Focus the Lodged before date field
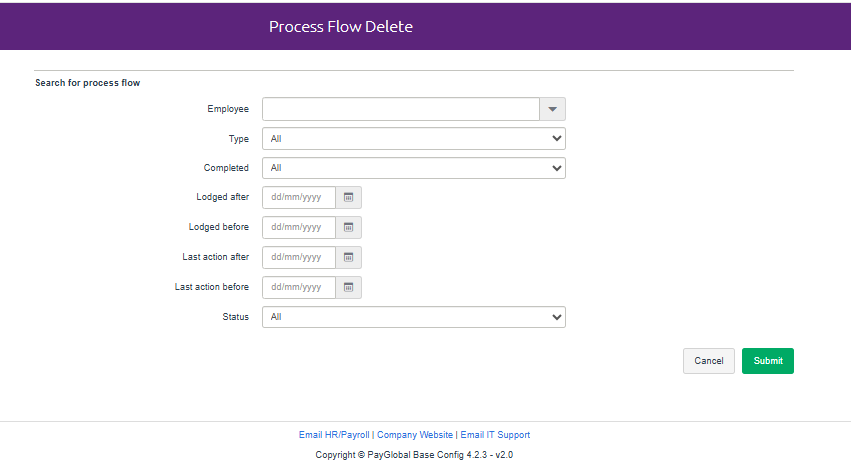This screenshot has height=476, width=851. tap(298, 228)
